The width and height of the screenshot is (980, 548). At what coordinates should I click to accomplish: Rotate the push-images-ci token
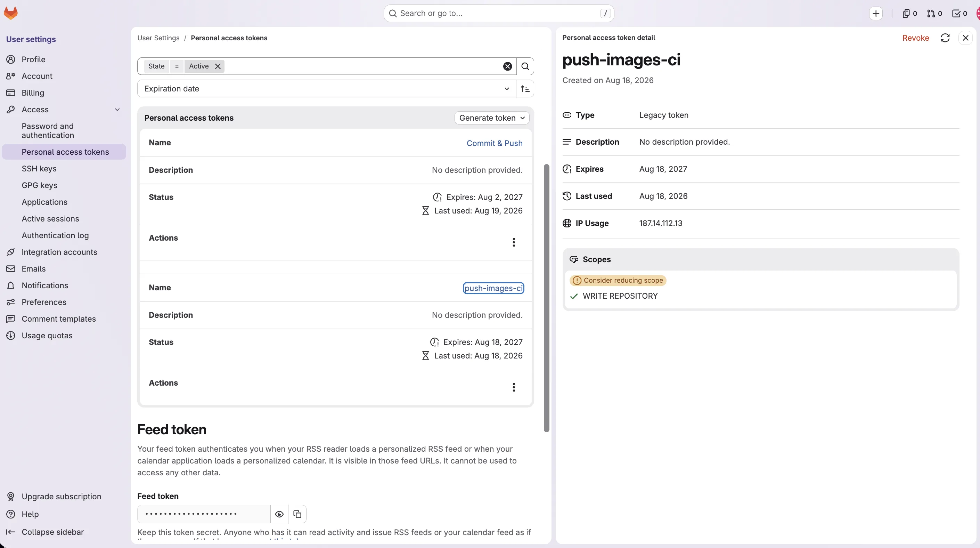click(x=945, y=38)
